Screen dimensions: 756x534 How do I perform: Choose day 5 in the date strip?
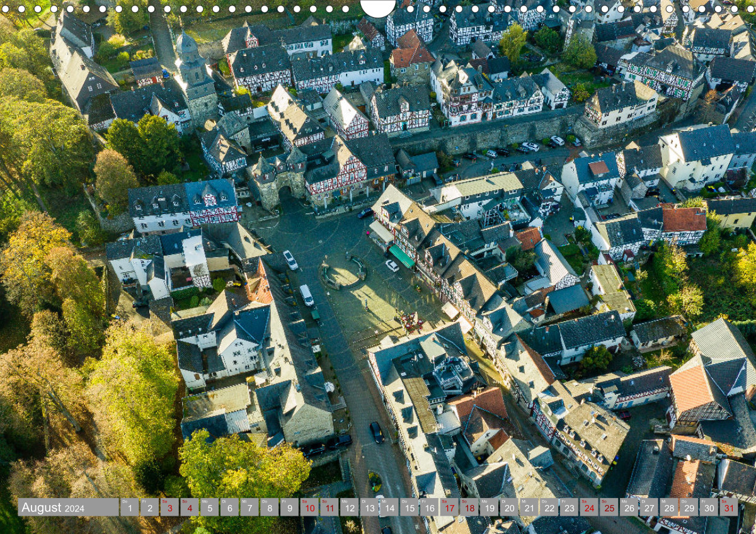coord(209,508)
